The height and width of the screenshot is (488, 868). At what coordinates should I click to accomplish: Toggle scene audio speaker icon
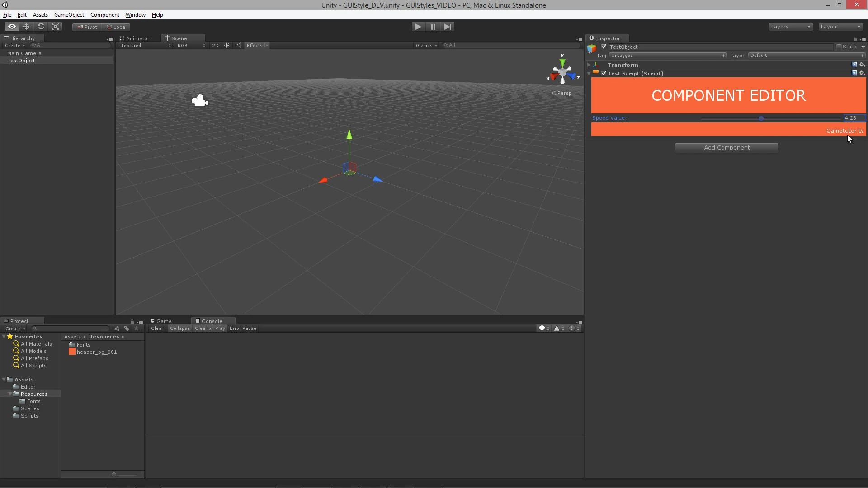point(238,45)
